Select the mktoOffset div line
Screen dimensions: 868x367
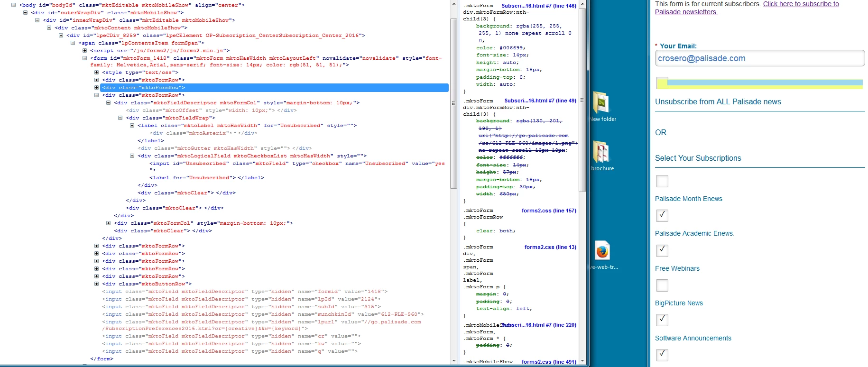tap(212, 110)
